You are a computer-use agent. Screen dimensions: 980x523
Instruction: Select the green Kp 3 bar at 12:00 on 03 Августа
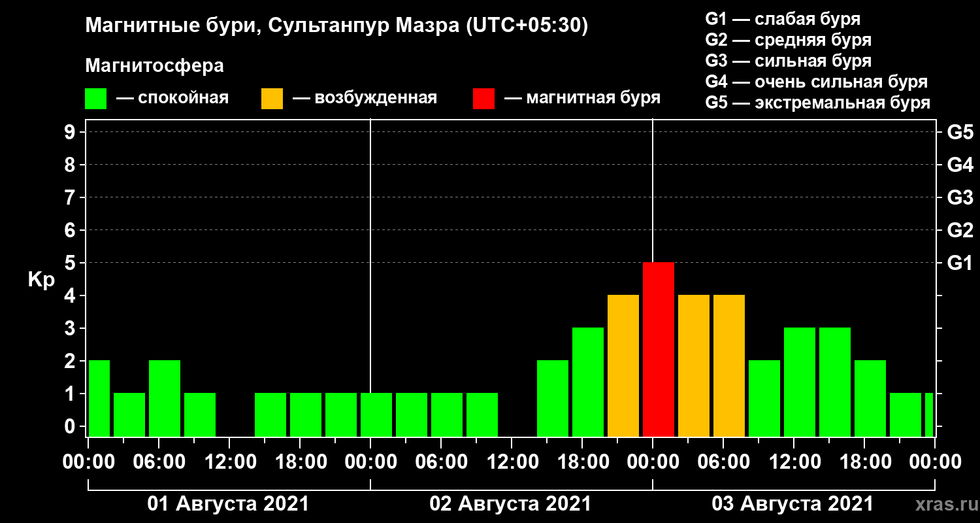tap(800, 382)
